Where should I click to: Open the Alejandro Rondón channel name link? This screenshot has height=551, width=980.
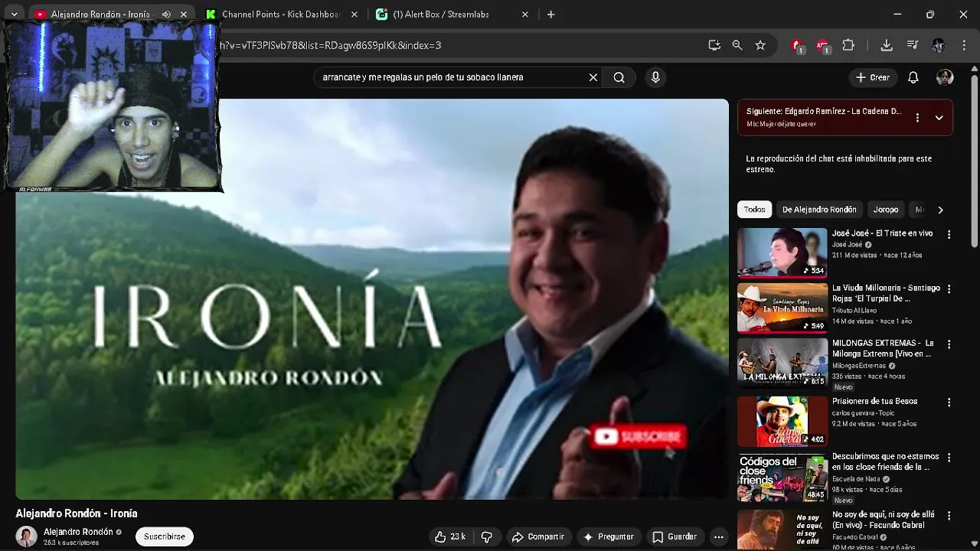[78, 532]
